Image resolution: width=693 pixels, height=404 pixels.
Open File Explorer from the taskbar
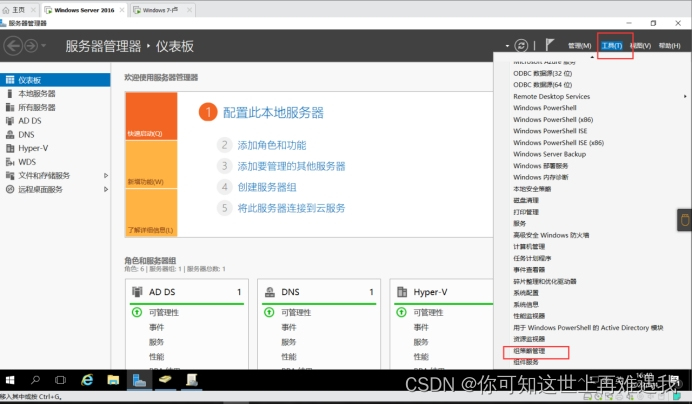[x=113, y=380]
